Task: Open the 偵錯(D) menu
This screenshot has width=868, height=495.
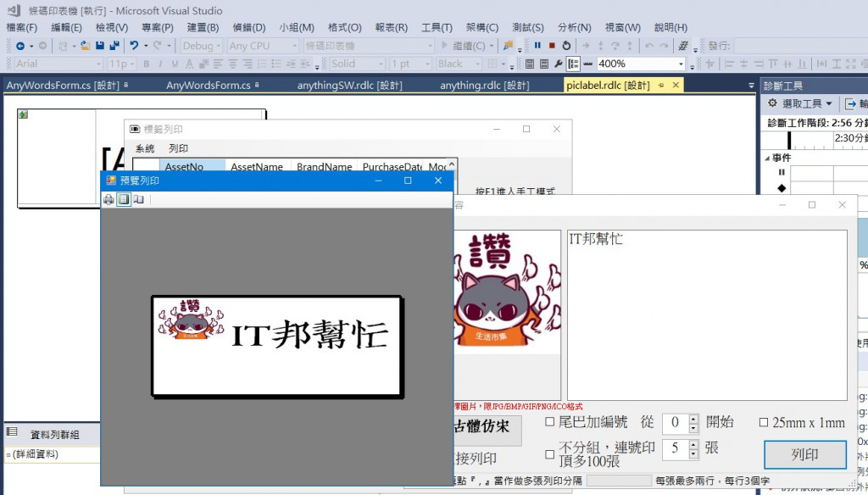Action: 248,27
